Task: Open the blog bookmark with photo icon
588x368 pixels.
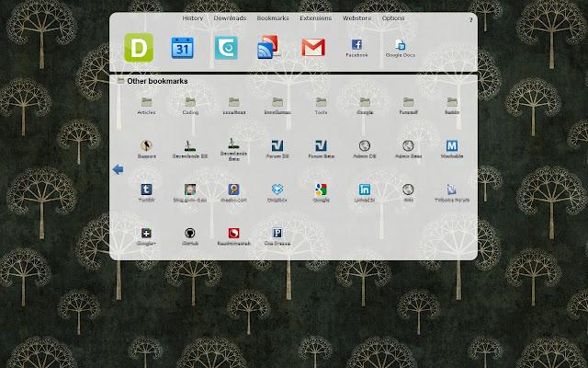Action: [190, 193]
